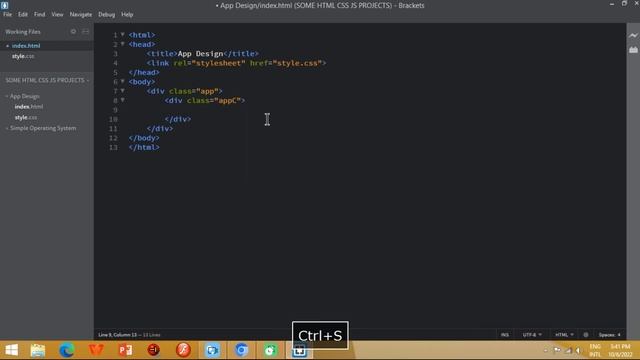Open the File menu
Image resolution: width=640 pixels, height=360 pixels.
pyautogui.click(x=7, y=14)
